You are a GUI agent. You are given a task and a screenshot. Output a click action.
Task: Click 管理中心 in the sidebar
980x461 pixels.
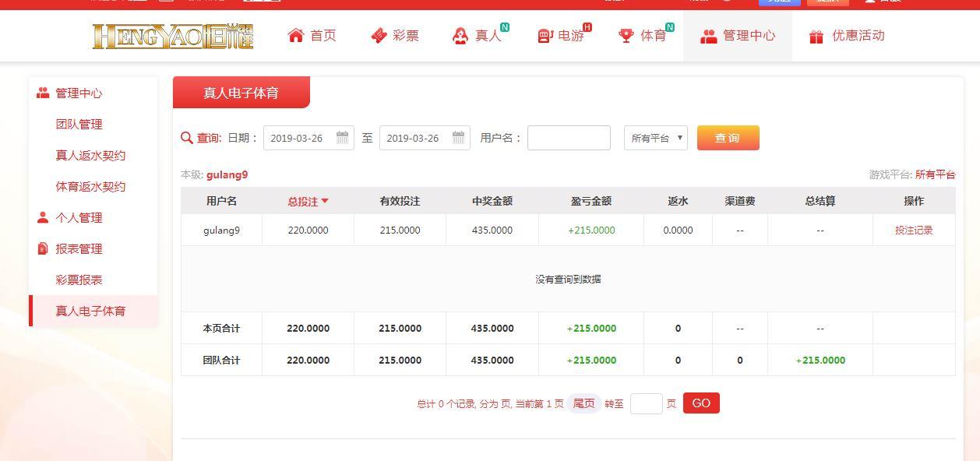pyautogui.click(x=79, y=93)
